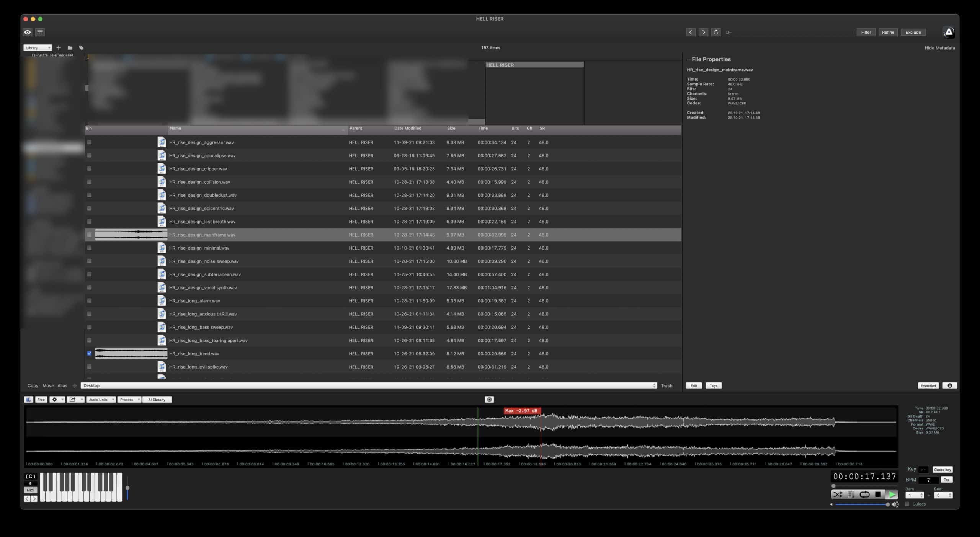The height and width of the screenshot is (537, 980).
Task: Add new library with plus icon
Action: (59, 48)
